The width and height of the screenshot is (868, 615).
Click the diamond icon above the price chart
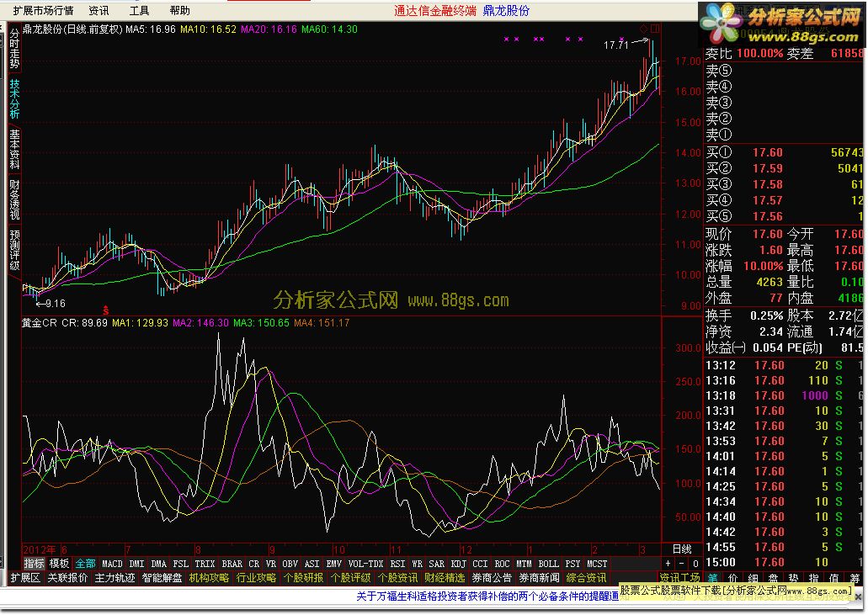(x=643, y=29)
